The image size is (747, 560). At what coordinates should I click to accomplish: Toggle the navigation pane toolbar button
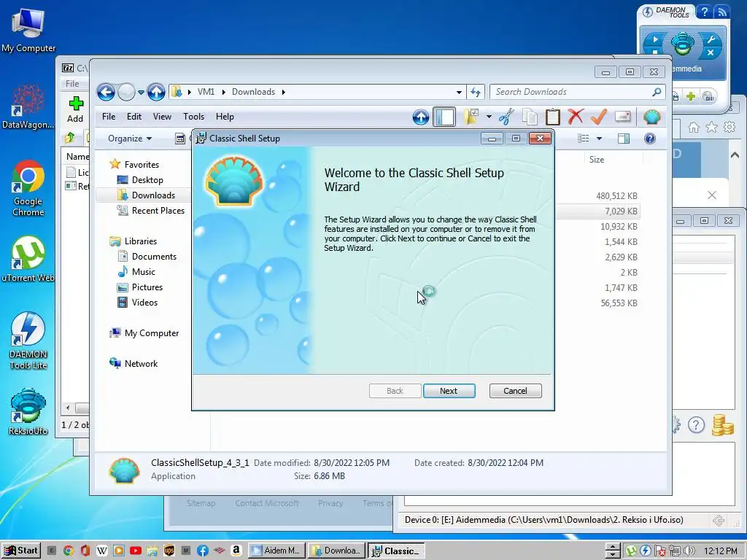pos(444,117)
